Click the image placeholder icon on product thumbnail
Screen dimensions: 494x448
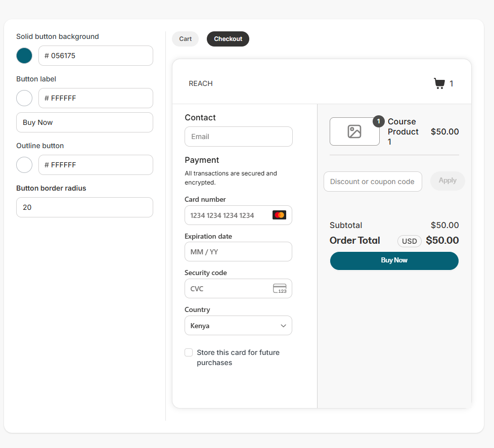coord(354,131)
